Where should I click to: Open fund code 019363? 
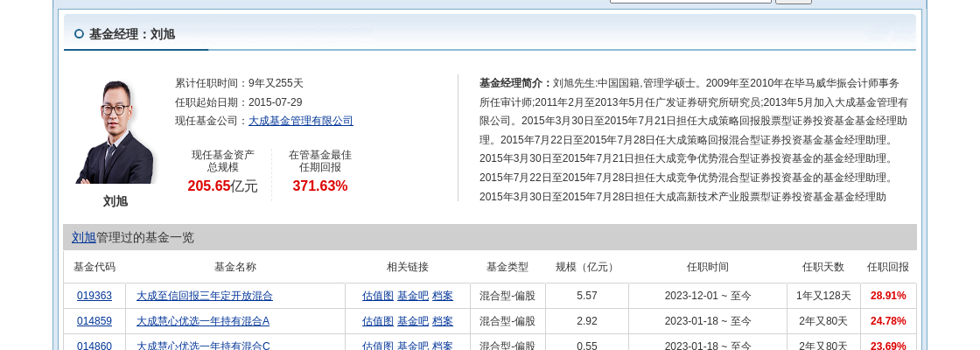[x=94, y=296]
